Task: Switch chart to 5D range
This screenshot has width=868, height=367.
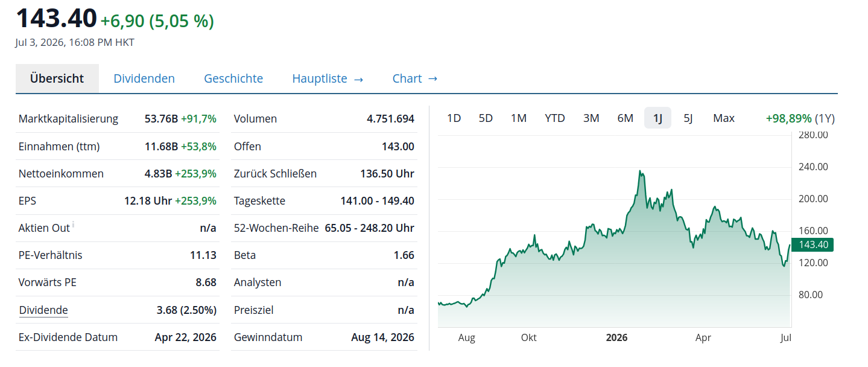Action: (x=486, y=118)
